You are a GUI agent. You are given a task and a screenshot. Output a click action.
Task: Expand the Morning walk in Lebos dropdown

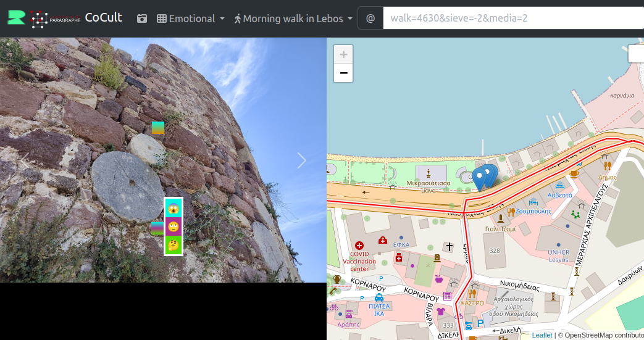pyautogui.click(x=293, y=19)
